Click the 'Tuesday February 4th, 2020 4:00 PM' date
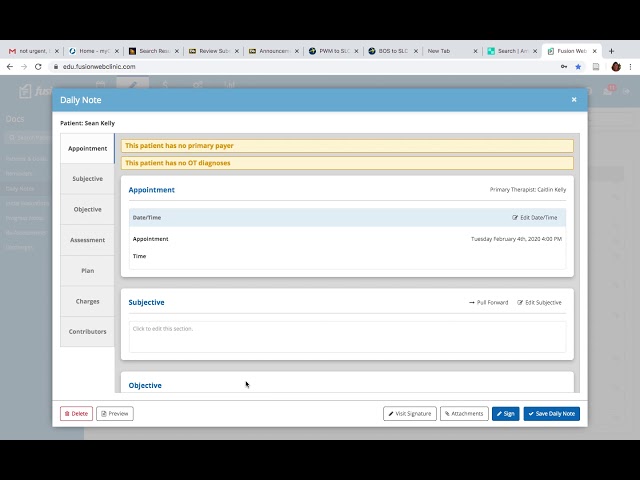Screen dimensions: 640x480 [516, 239]
